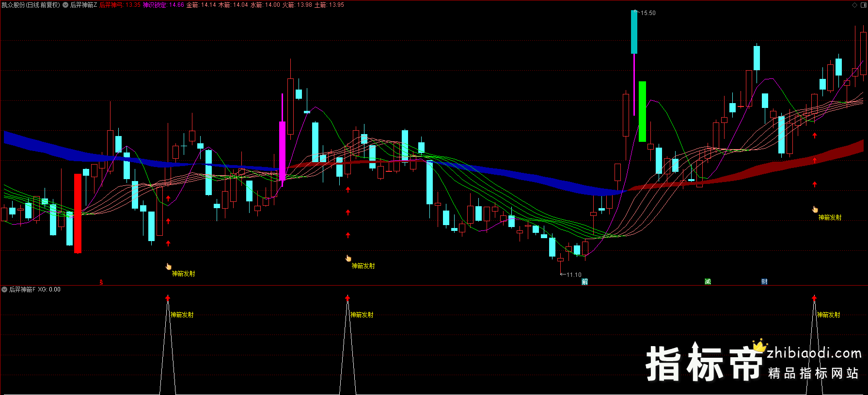This screenshot has height=395, width=868.
Task: Click the 解 event marker on timeline
Action: [585, 282]
